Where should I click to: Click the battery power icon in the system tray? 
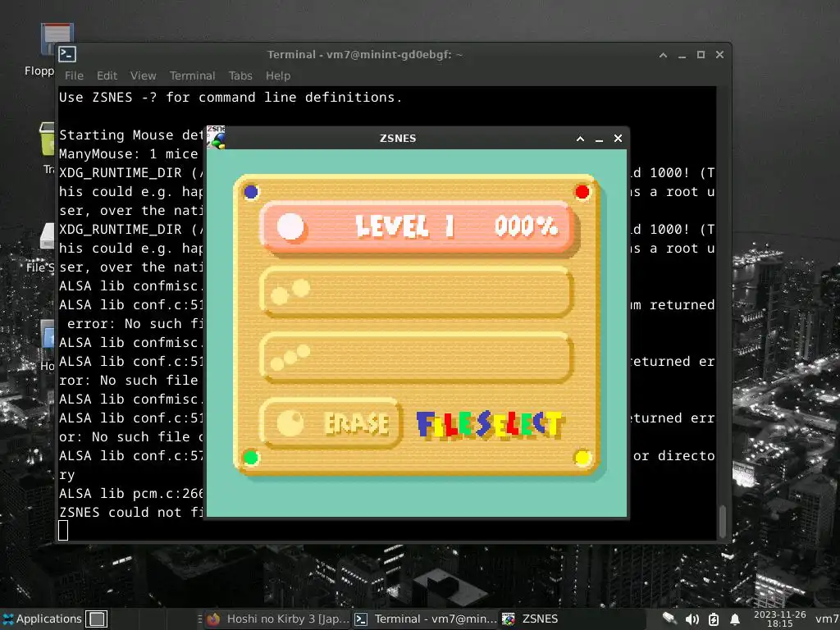pos(713,619)
